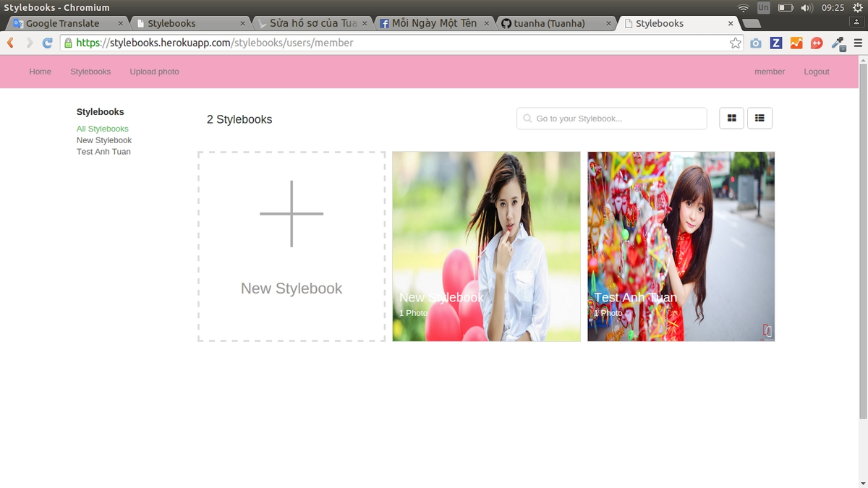Close the Google Translate tab
The image size is (868, 488).
pos(120,23)
